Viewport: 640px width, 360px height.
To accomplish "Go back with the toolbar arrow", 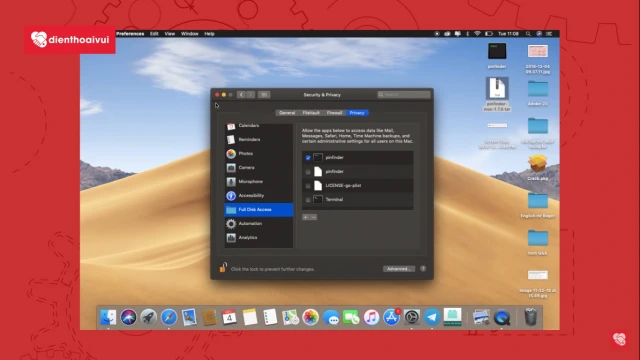I will pyautogui.click(x=241, y=95).
